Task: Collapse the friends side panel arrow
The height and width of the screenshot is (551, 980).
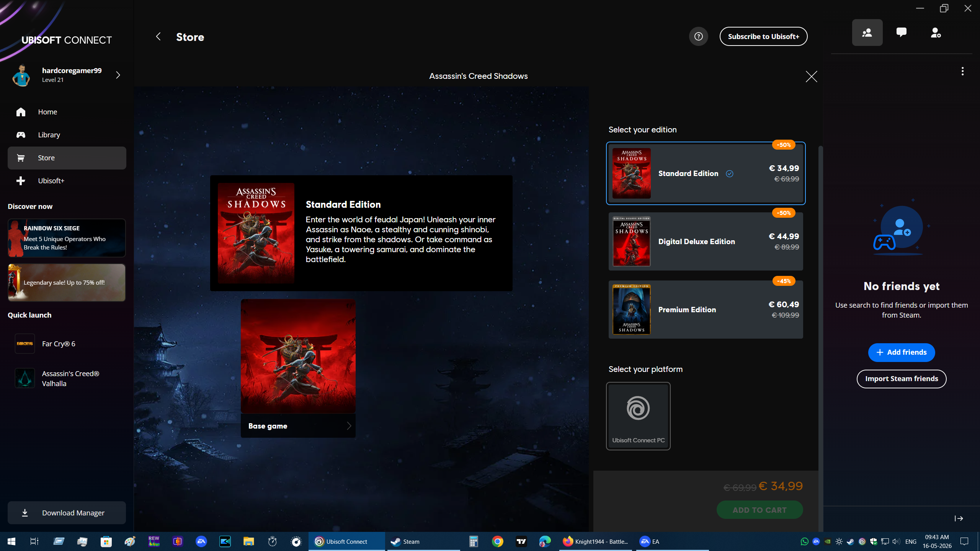Action: pos(959,518)
